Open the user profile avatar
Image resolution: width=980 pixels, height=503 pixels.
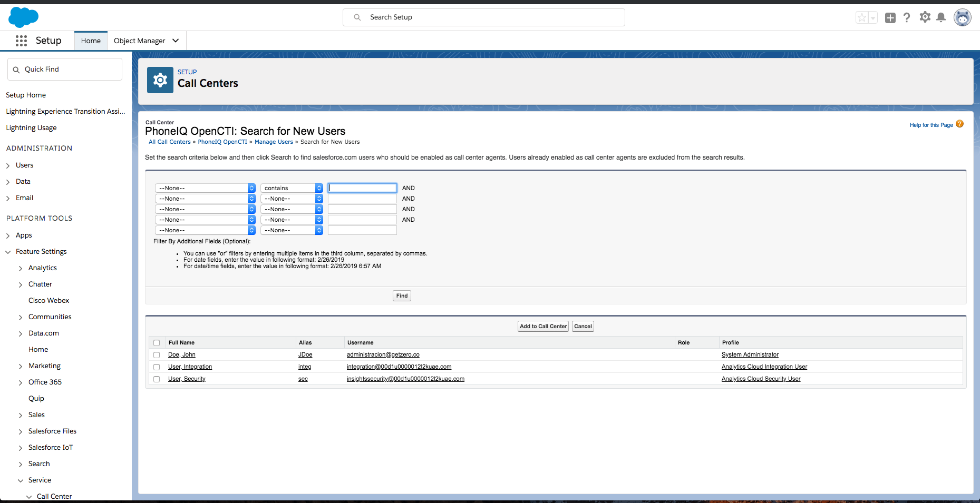tap(962, 18)
